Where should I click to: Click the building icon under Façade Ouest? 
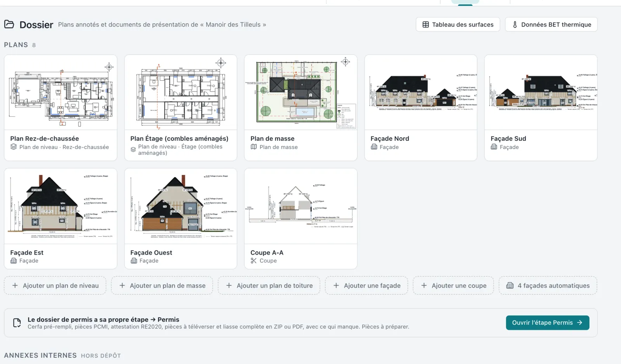click(134, 261)
